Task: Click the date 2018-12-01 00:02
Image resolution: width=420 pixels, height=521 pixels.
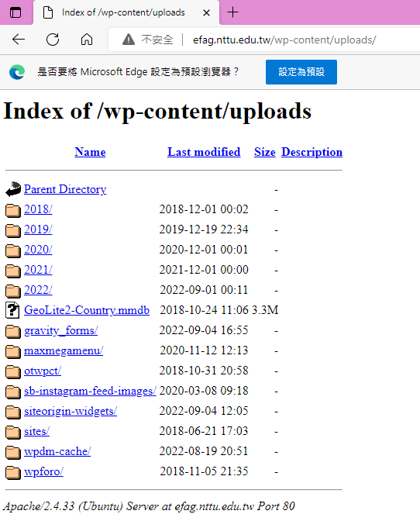Action: pyautogui.click(x=204, y=209)
